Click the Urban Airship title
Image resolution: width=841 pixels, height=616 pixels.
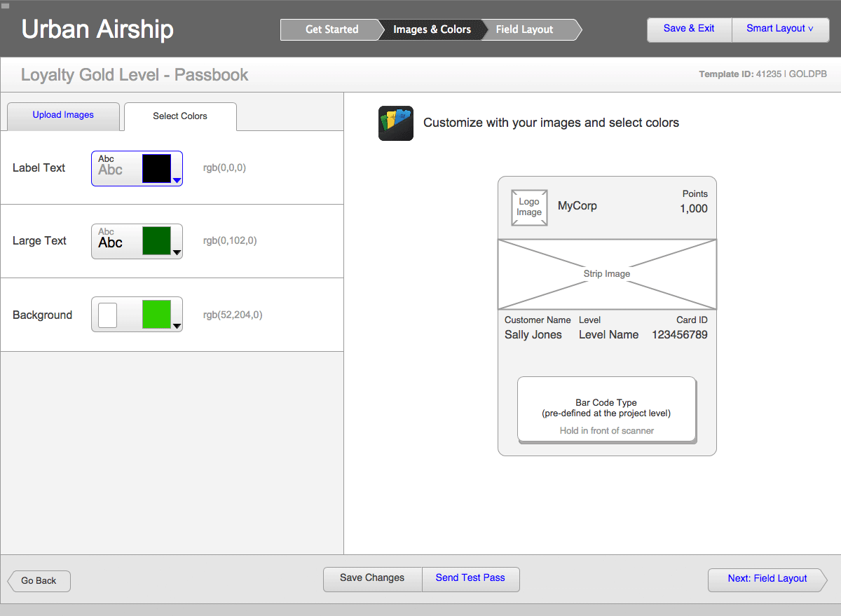(97, 29)
